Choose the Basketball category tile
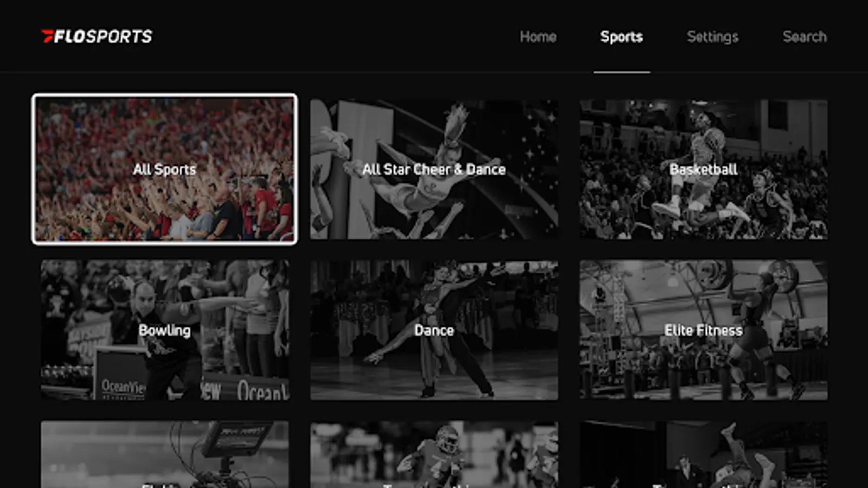This screenshot has height=488, width=868. click(704, 169)
